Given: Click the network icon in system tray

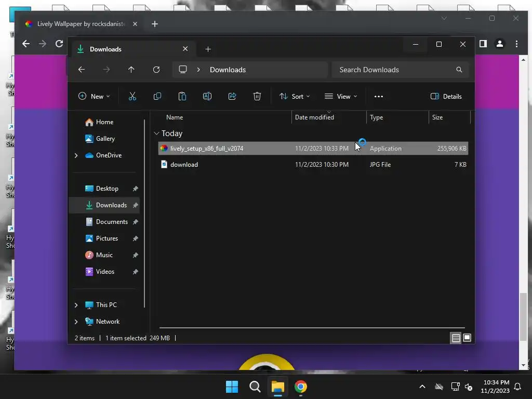Looking at the screenshot, I should [455, 387].
